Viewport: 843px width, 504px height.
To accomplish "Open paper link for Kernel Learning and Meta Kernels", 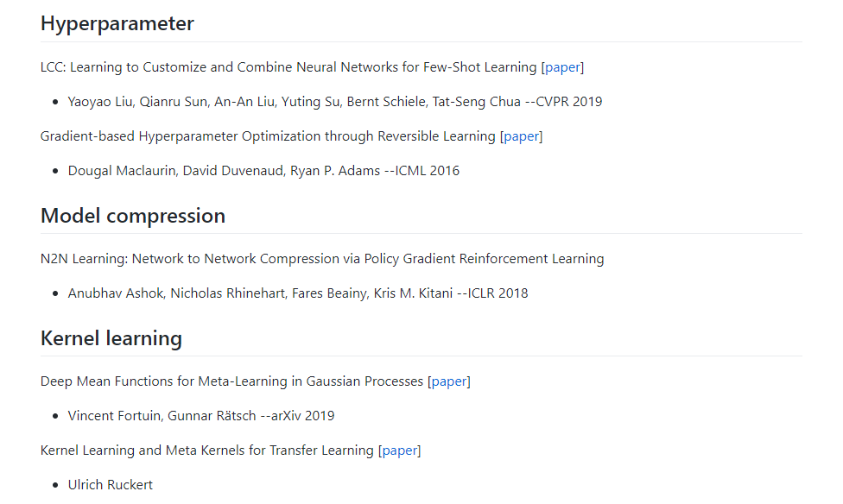I will tap(399, 450).
